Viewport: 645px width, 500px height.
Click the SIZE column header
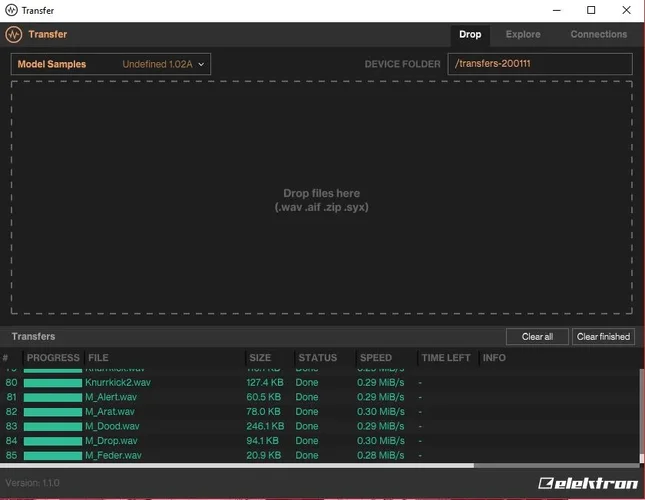pos(260,358)
